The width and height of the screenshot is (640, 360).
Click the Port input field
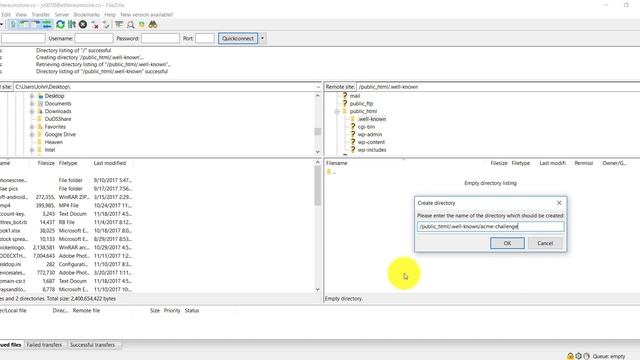[205, 38]
